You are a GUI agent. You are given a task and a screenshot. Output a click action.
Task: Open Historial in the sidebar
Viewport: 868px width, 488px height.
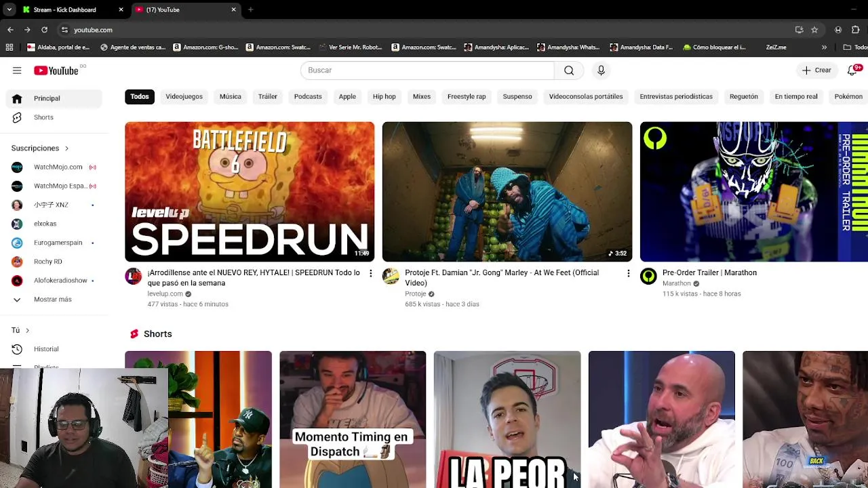click(54, 349)
